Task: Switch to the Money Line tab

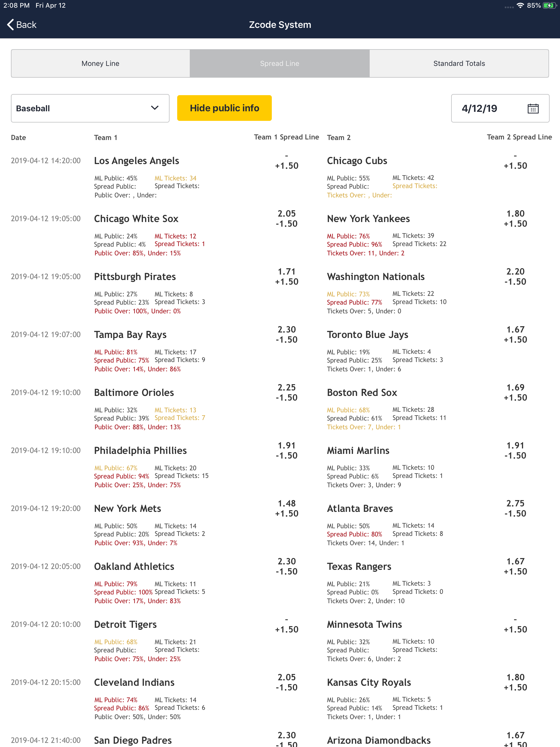Action: tap(100, 63)
